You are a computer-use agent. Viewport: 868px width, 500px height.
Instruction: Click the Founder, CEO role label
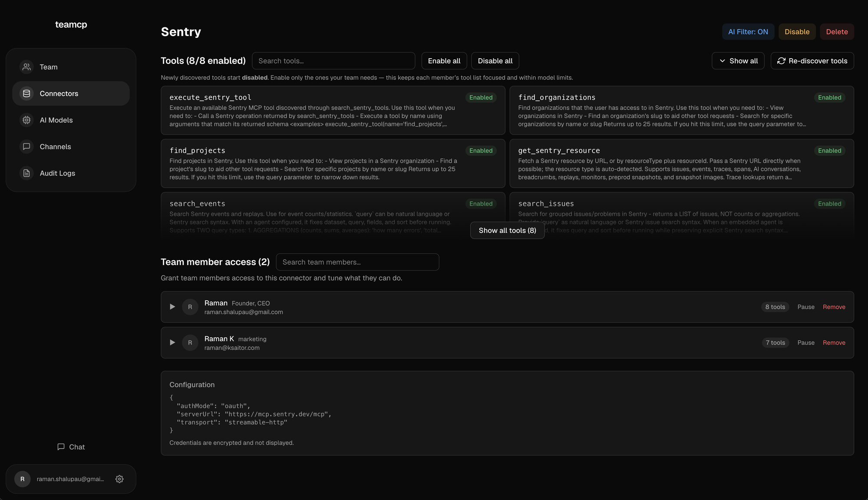coord(251,303)
